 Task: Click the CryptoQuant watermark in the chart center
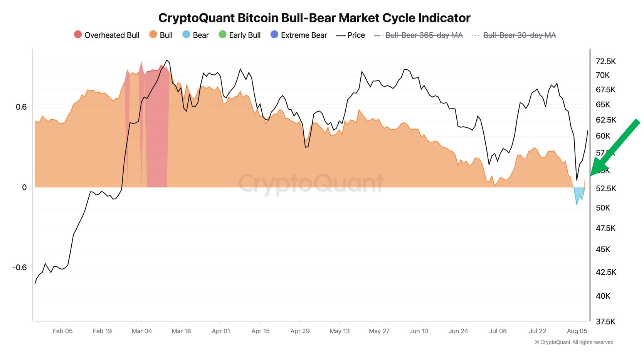(311, 183)
